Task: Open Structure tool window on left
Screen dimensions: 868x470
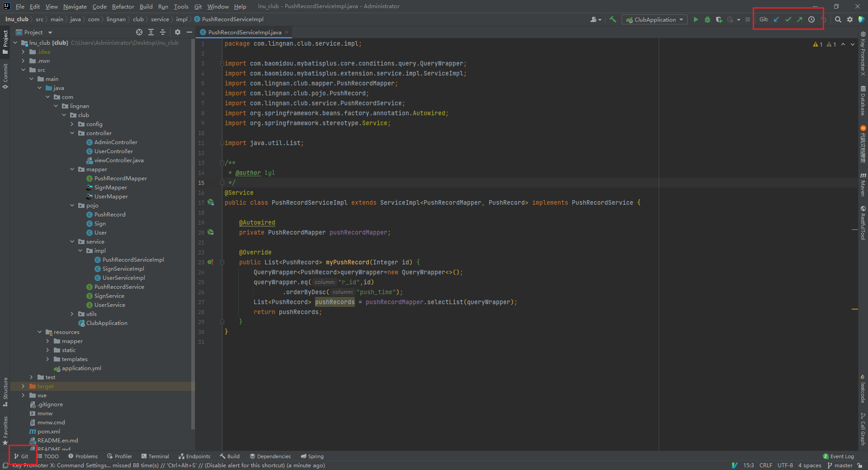Action: pyautogui.click(x=5, y=391)
